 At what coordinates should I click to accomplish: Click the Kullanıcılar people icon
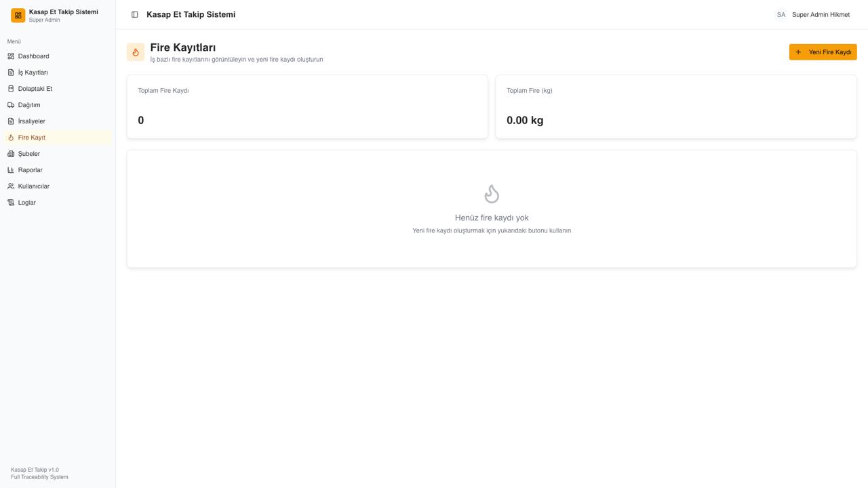11,186
